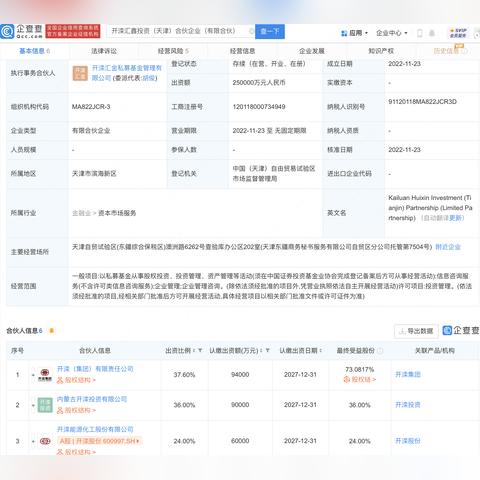Open the 开滦股份 related organization link
Image resolution: width=480 pixels, height=480 pixels.
tap(408, 441)
